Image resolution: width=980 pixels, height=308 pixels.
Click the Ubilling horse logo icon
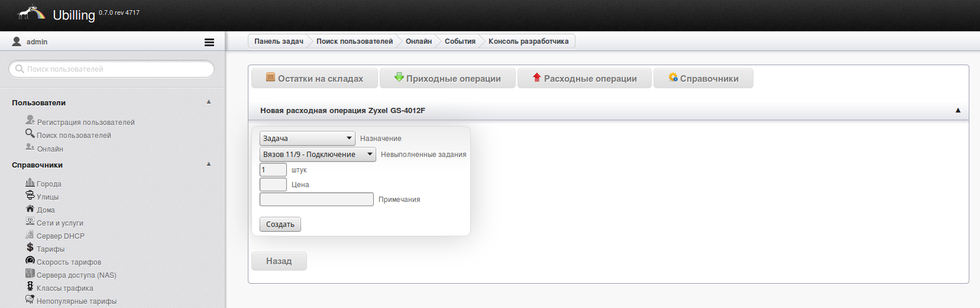click(x=31, y=13)
